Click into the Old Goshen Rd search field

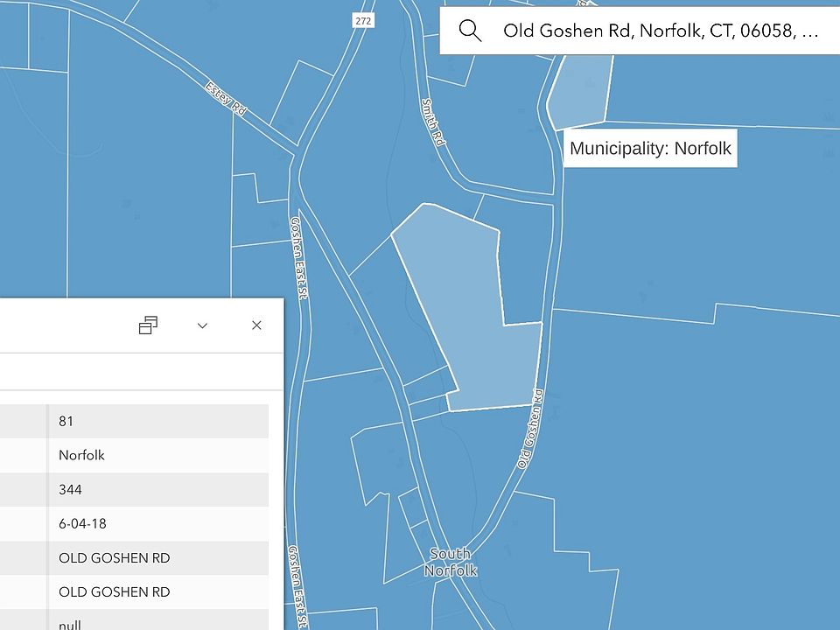[x=661, y=31]
